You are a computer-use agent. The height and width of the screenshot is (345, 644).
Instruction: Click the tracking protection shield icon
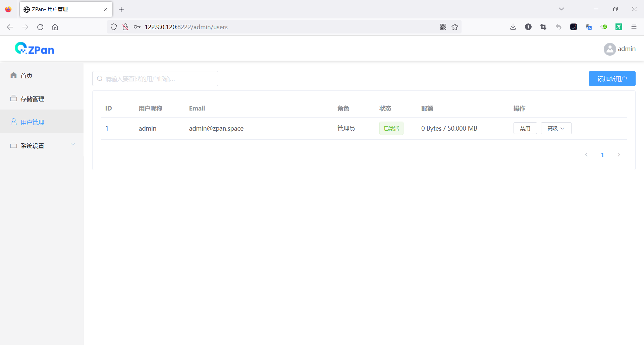point(114,27)
